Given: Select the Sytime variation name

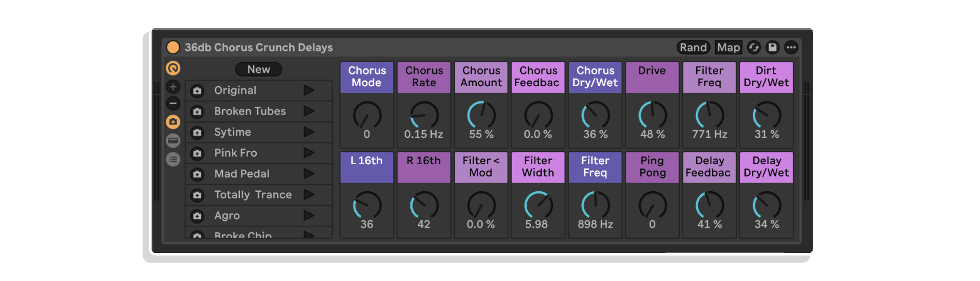Looking at the screenshot, I should (x=233, y=132).
